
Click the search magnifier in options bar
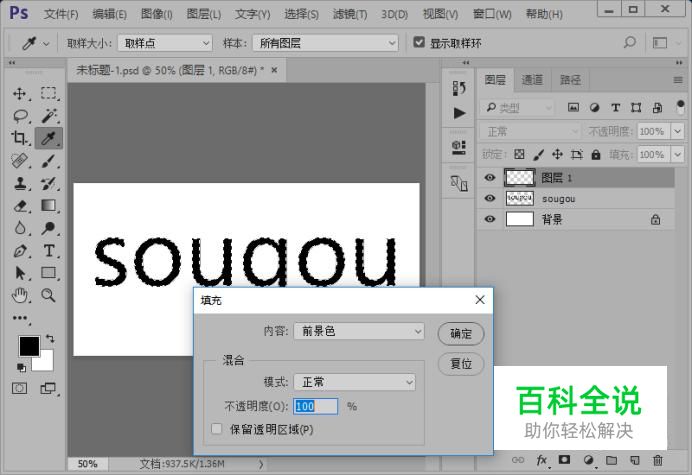629,43
